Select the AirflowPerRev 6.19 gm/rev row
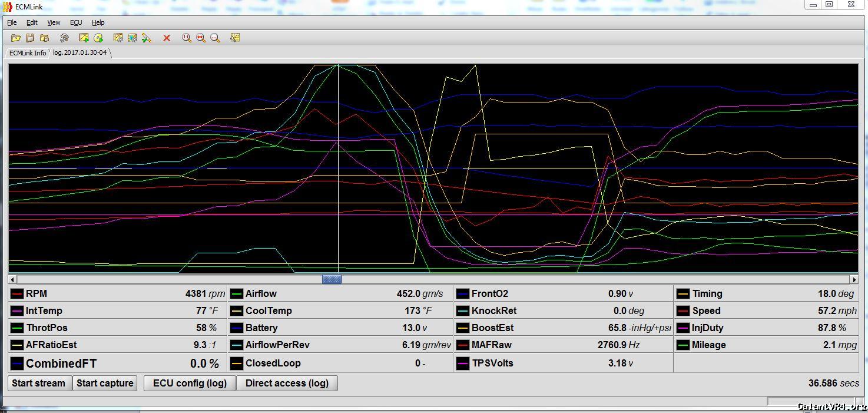This screenshot has height=413, width=868. click(x=340, y=345)
